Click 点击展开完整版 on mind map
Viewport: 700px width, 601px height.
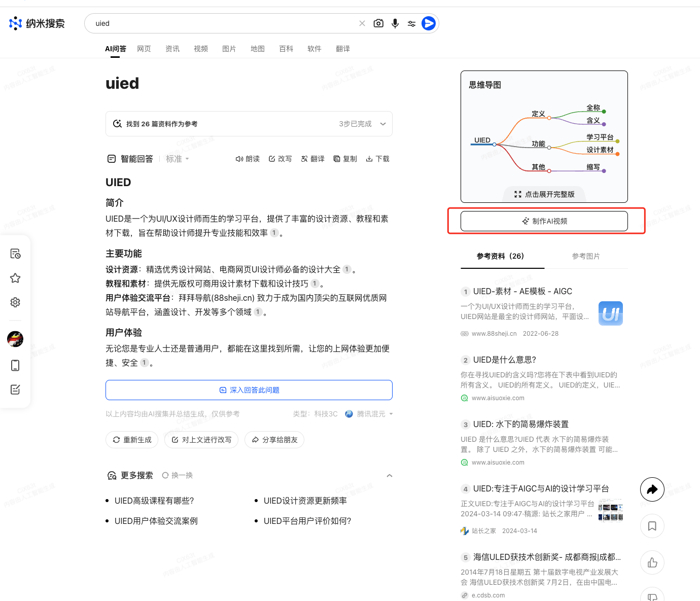click(544, 194)
